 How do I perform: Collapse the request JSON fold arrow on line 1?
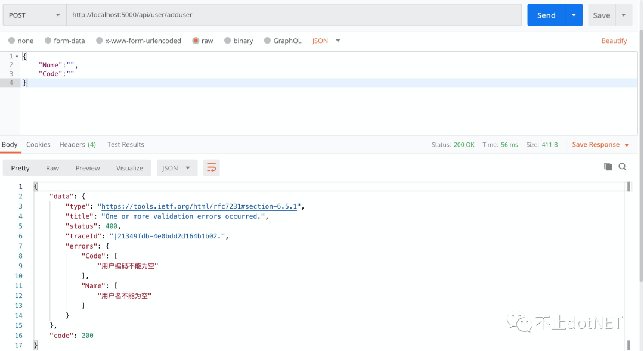pos(17,56)
